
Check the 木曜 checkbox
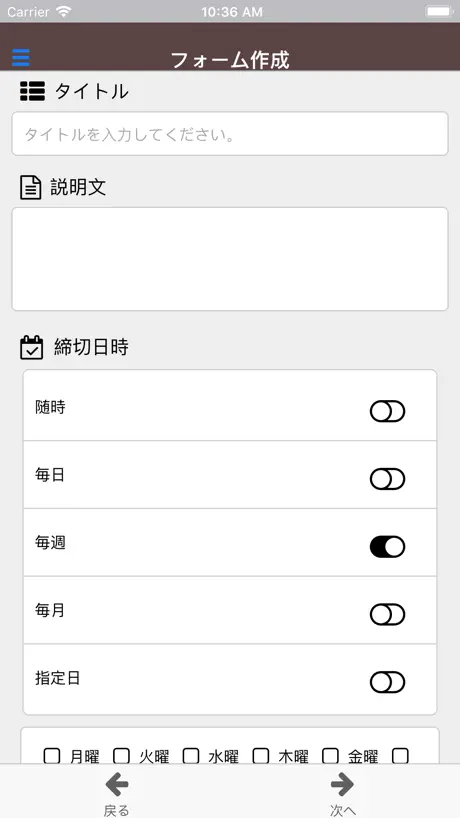tap(261, 756)
